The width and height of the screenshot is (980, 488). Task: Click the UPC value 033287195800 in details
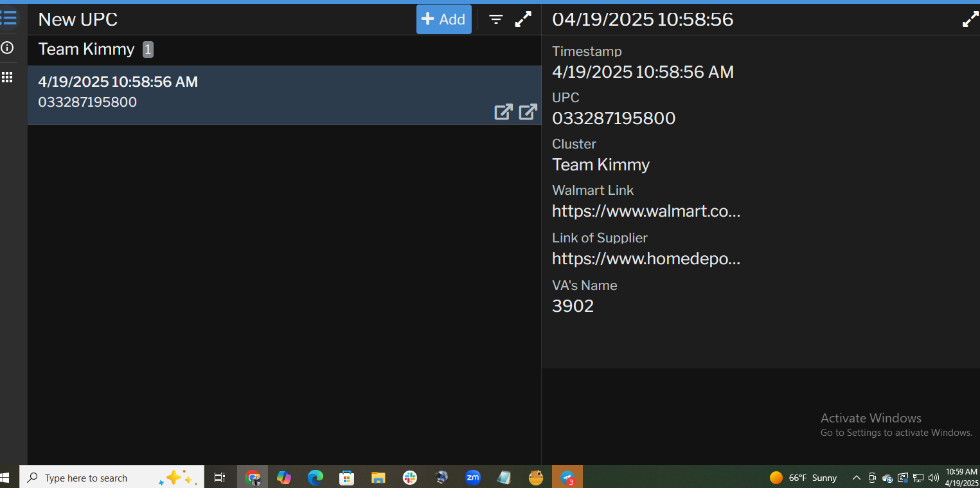point(614,118)
